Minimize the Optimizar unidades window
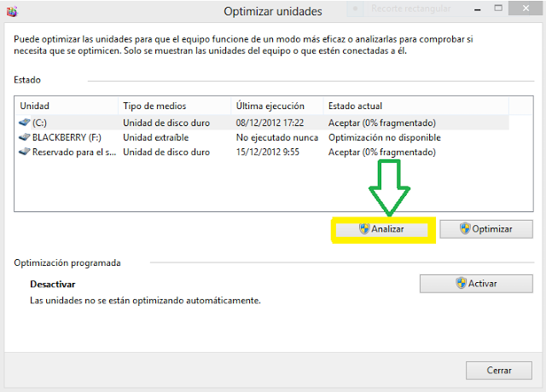The height and width of the screenshot is (392, 546). point(478,9)
